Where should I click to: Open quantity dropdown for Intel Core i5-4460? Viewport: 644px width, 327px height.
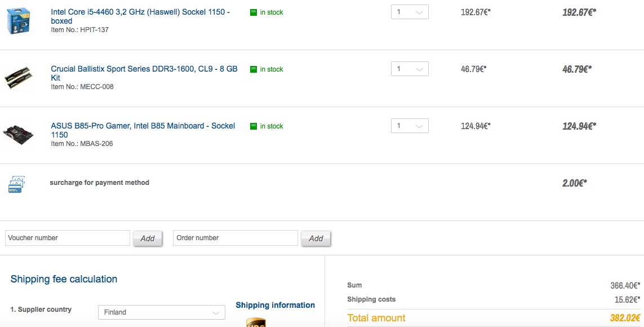point(410,12)
